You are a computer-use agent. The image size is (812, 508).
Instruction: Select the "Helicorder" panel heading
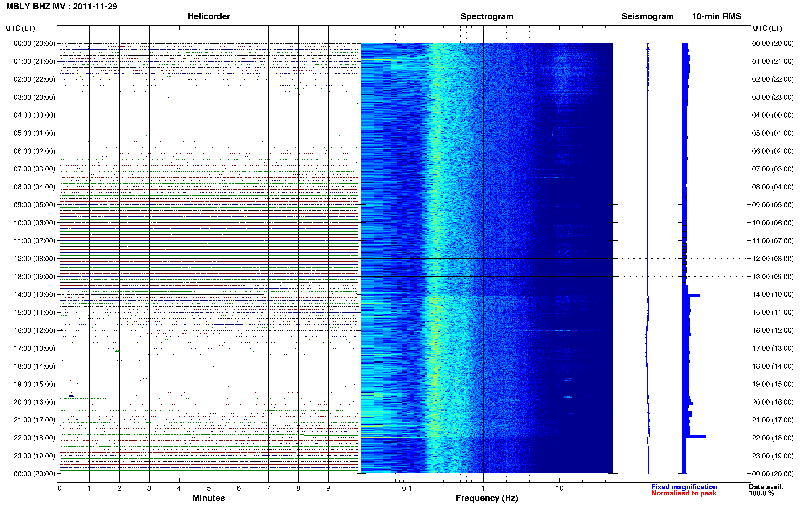208,16
